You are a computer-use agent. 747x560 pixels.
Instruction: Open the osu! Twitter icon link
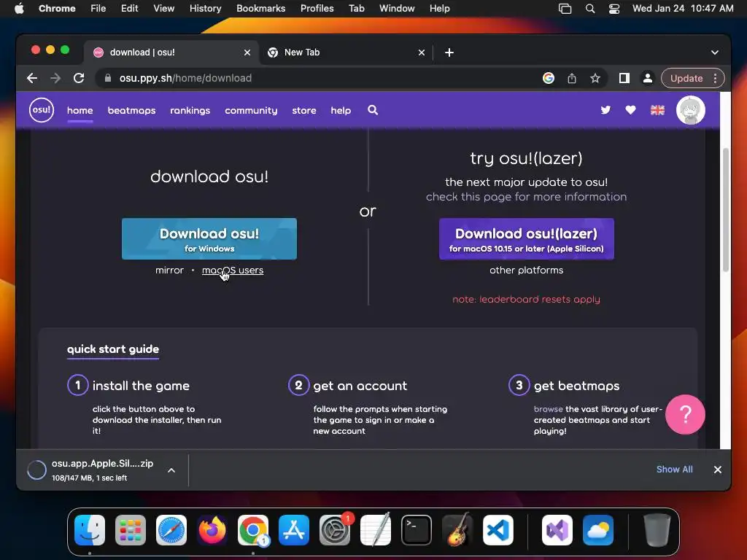coord(605,110)
